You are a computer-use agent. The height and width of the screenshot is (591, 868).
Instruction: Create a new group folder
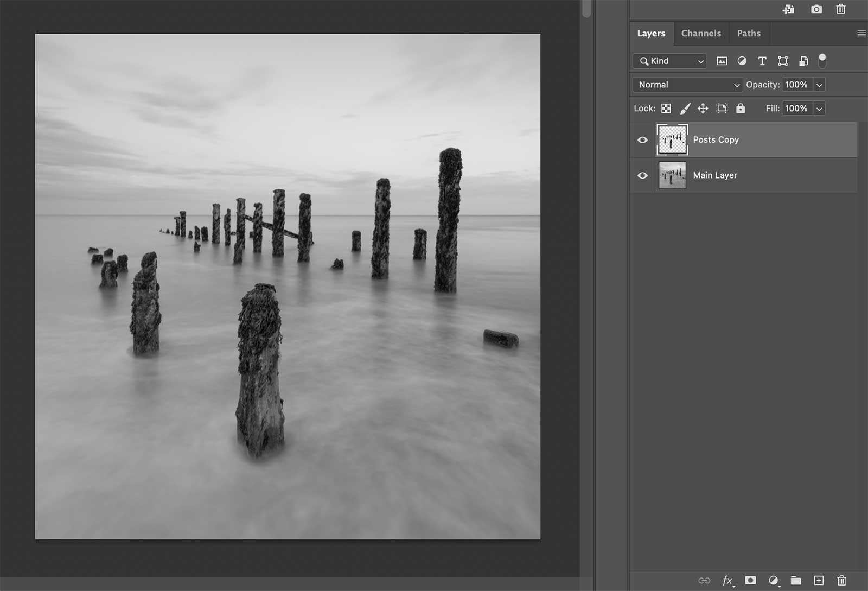[796, 580]
